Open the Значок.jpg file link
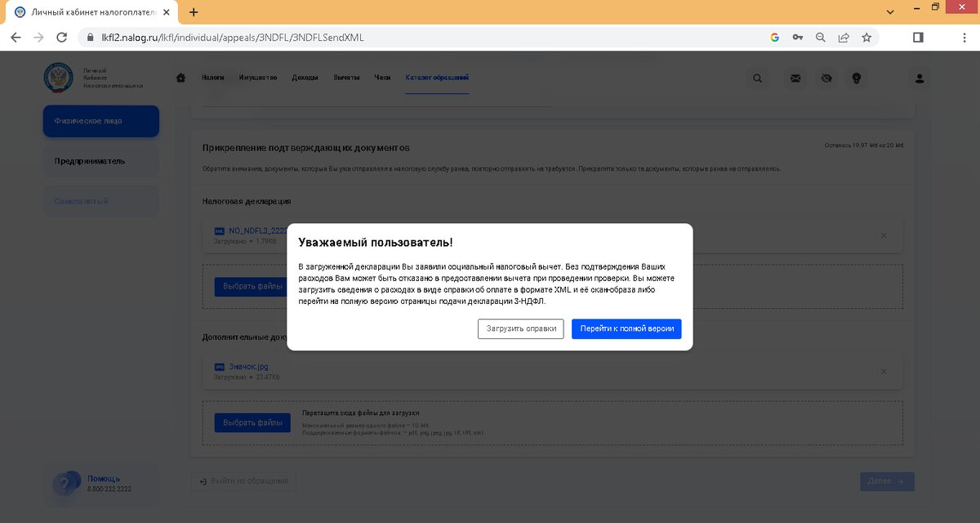This screenshot has width=980, height=523. 248,366
